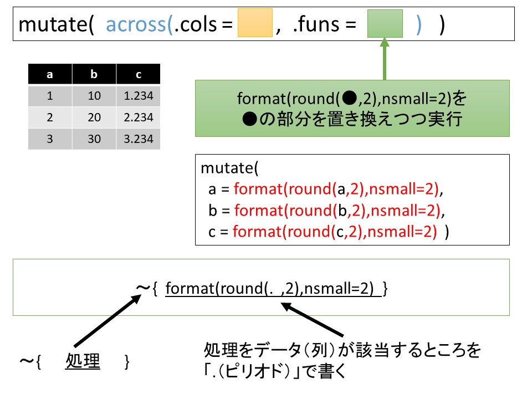Select the green box mentioning ●の部分を置き換えつつ実行
This screenshot has width=532, height=399.
coord(352,109)
